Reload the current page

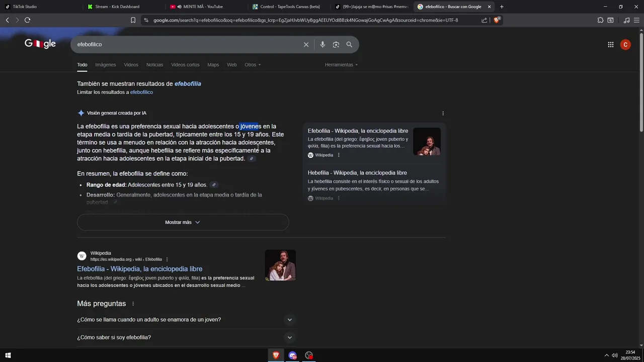tap(27, 20)
